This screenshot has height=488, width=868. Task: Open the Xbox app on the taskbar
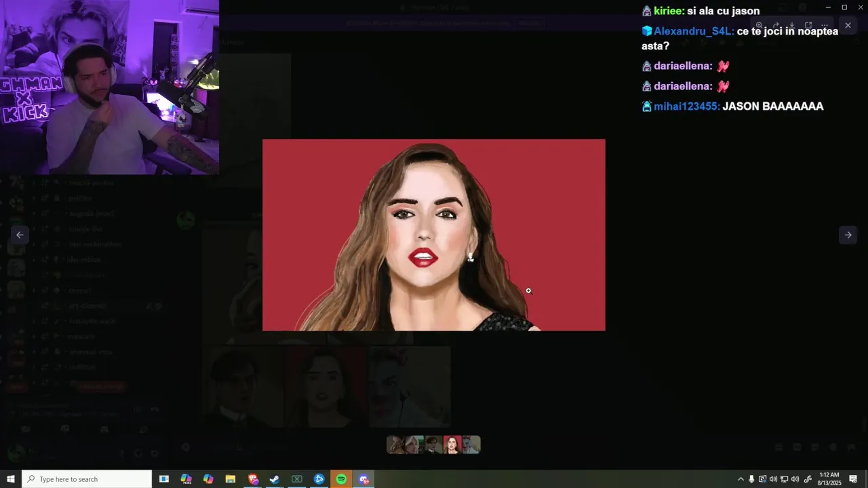tap(297, 479)
